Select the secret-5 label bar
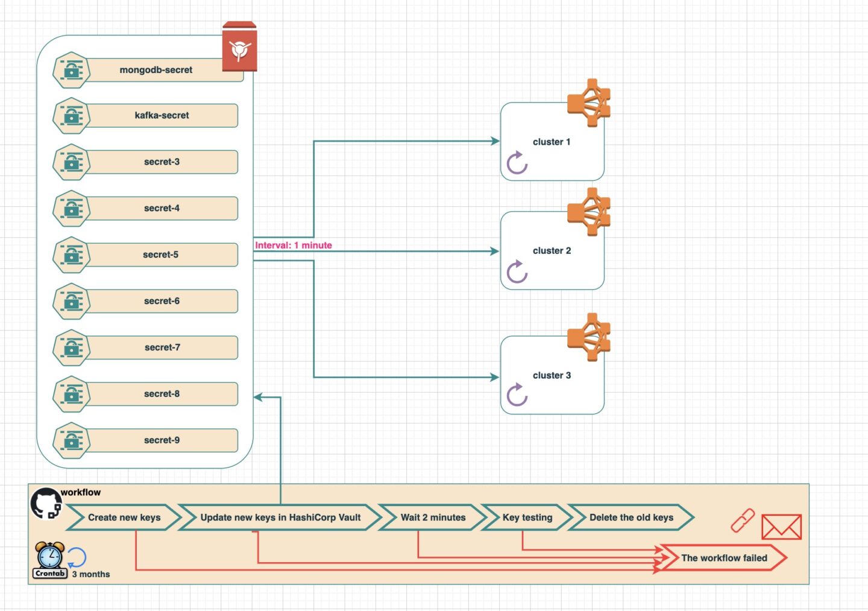 pos(162,255)
